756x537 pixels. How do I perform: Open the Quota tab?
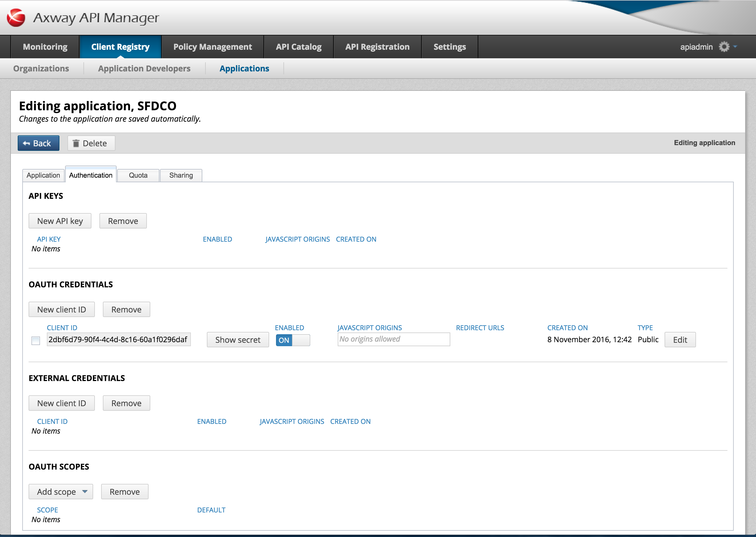[x=138, y=175]
